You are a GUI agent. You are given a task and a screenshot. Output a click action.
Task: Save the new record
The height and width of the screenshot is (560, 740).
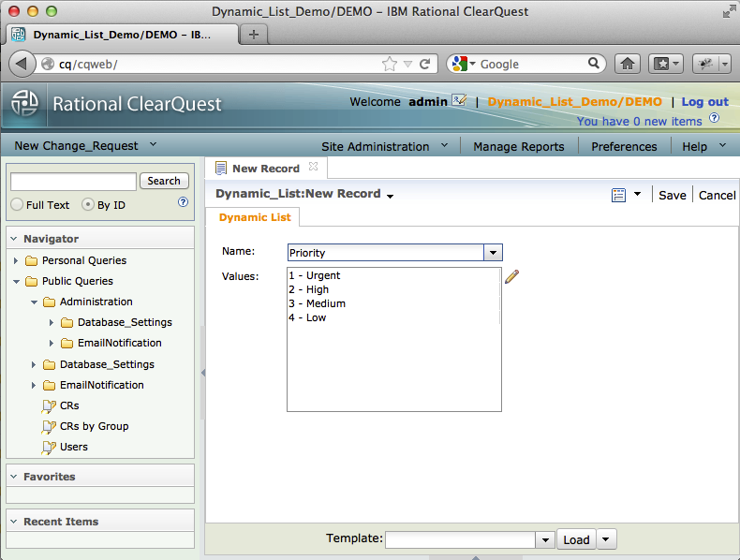672,195
